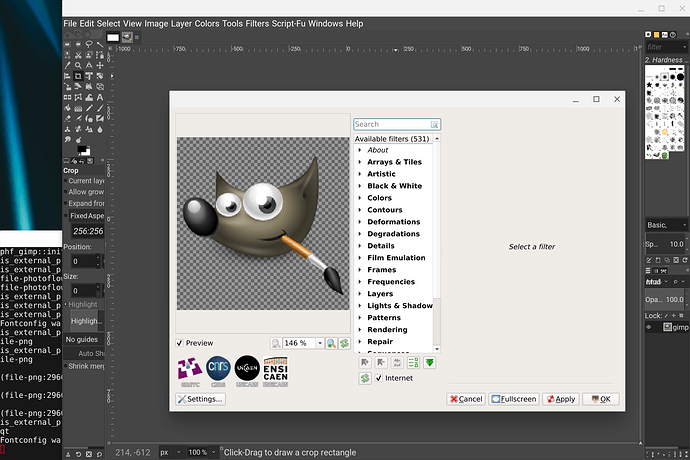This screenshot has width=690, height=460.
Task: Expand the Deformations category
Action: [360, 222]
